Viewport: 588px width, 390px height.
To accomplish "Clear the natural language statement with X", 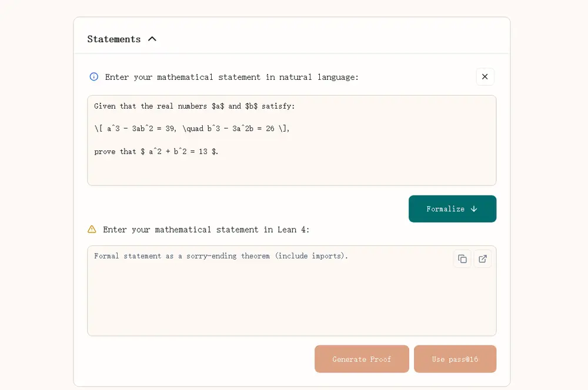I will point(485,77).
